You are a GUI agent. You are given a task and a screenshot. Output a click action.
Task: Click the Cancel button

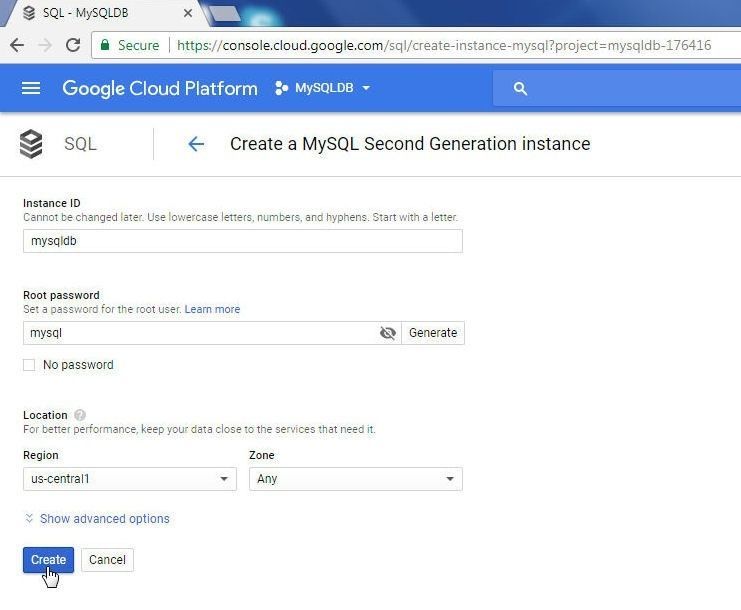[x=107, y=560]
